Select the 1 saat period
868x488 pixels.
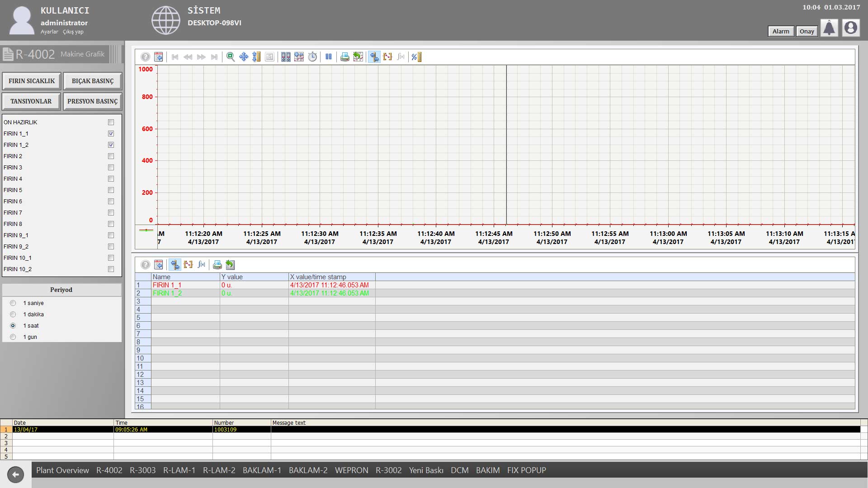click(13, 326)
